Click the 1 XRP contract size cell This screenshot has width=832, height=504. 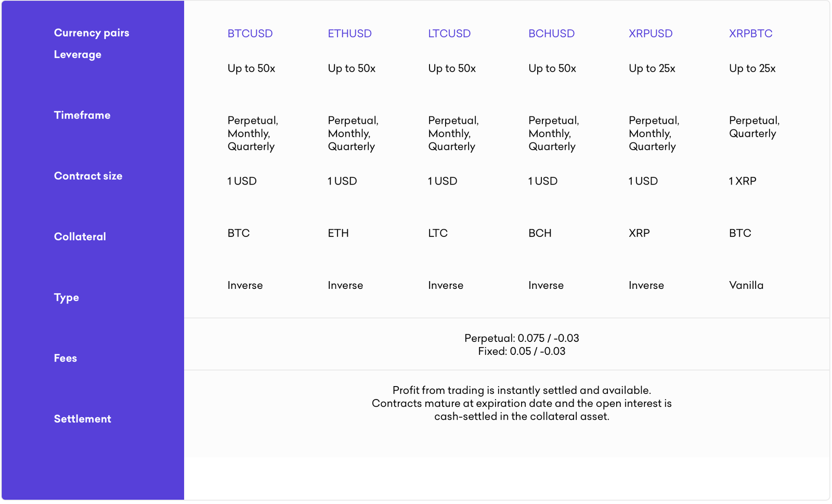click(743, 181)
